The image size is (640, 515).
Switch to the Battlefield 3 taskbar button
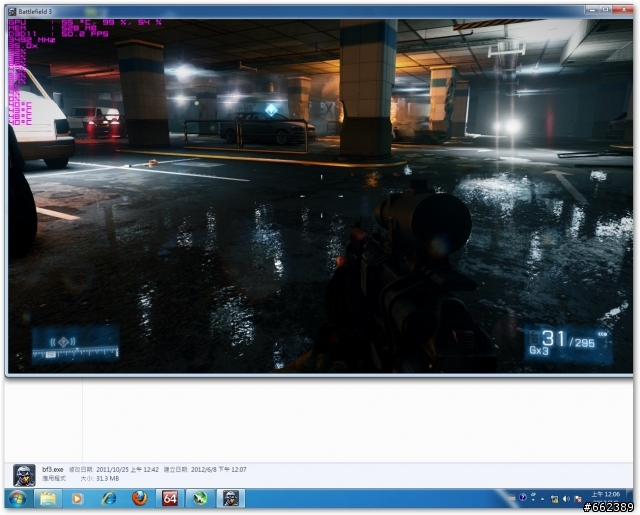click(231, 498)
